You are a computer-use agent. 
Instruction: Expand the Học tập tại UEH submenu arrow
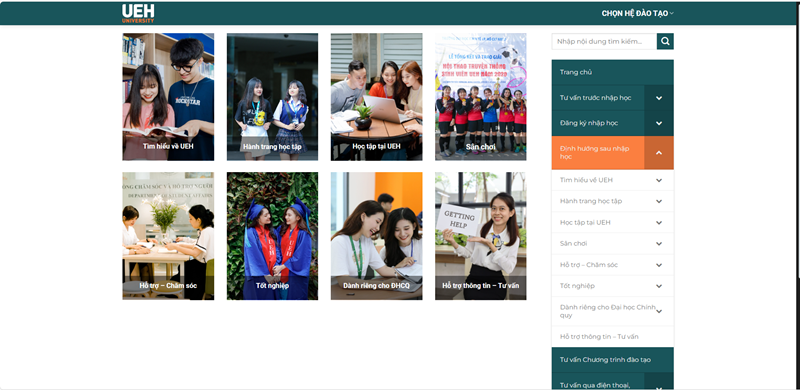[659, 223]
